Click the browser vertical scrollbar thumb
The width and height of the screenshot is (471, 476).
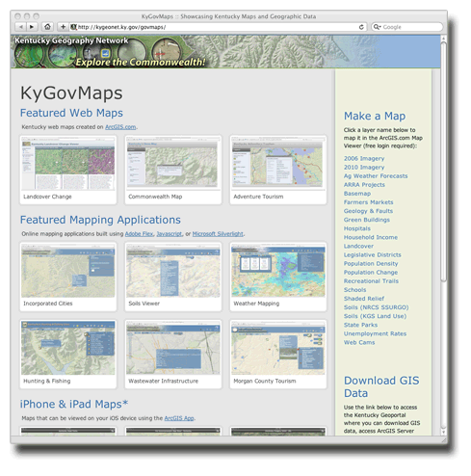click(x=443, y=162)
